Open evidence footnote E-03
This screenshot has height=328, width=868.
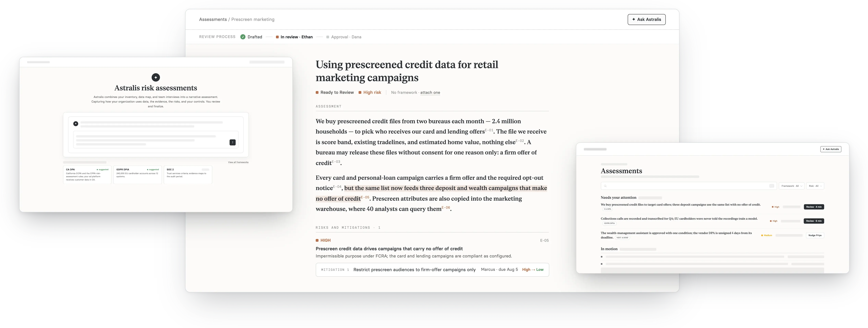click(x=336, y=161)
